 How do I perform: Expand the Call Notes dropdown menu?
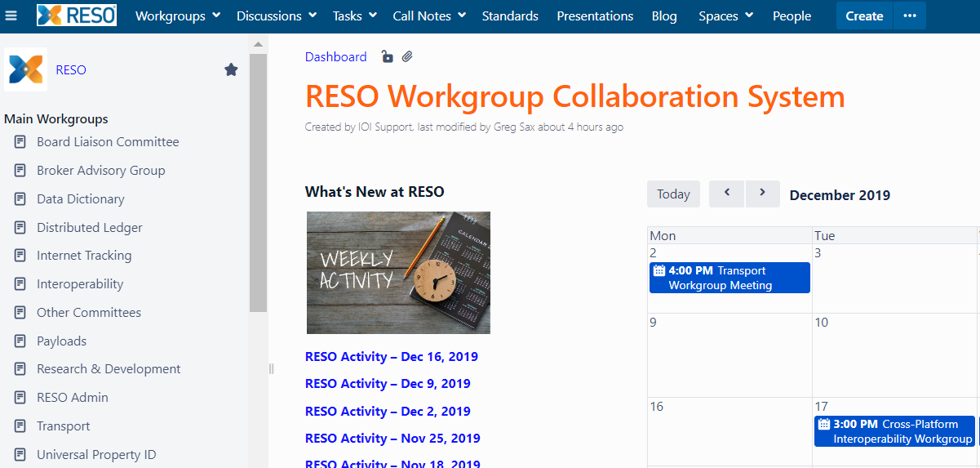[429, 16]
